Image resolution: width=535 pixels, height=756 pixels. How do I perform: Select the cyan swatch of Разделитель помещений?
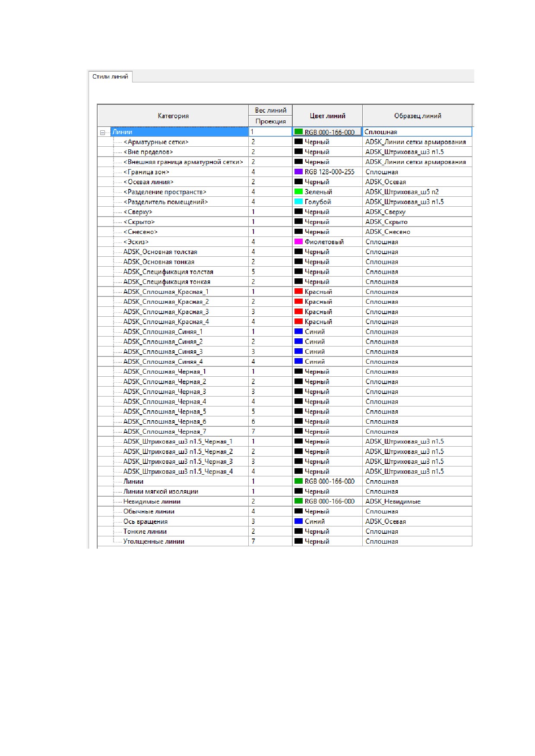(x=298, y=202)
